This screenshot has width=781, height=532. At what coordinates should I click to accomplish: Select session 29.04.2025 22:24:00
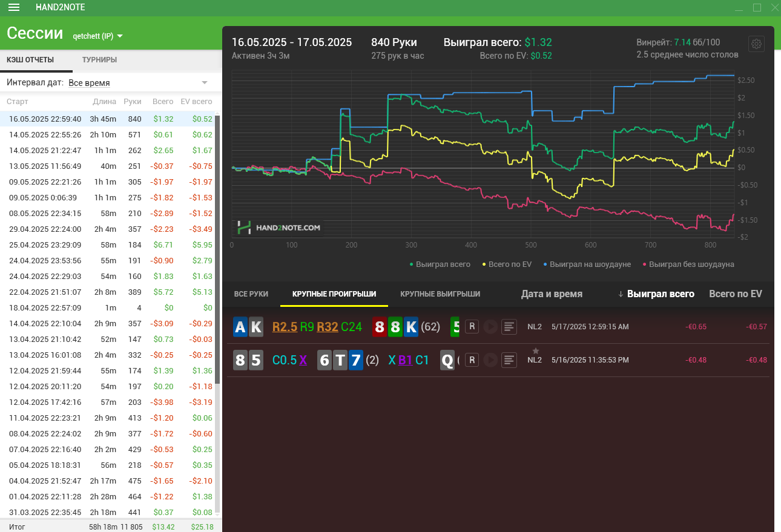pos(107,229)
